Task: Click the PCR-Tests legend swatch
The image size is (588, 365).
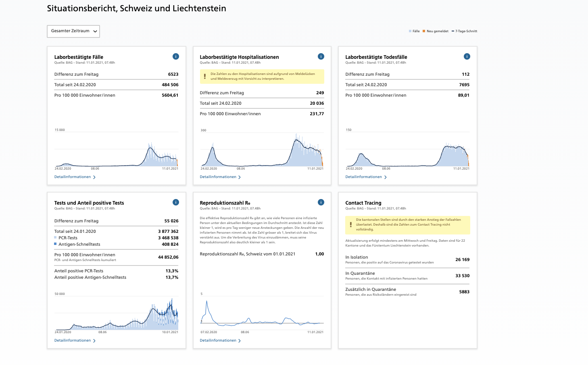Action: point(56,238)
